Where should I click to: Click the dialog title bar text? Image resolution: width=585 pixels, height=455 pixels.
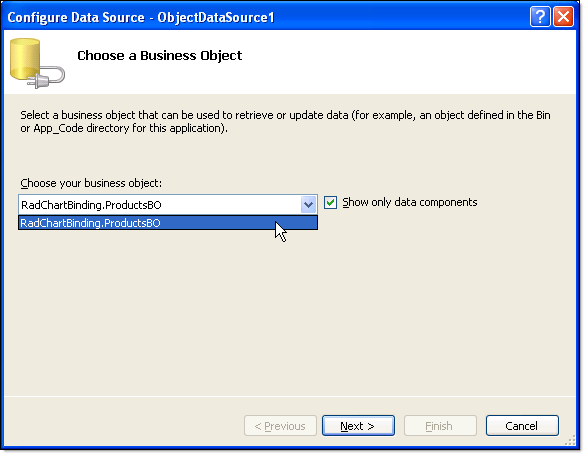(x=141, y=18)
